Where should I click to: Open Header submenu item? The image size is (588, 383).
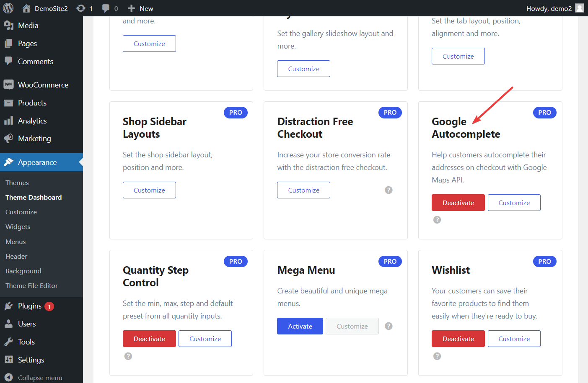[16, 257]
